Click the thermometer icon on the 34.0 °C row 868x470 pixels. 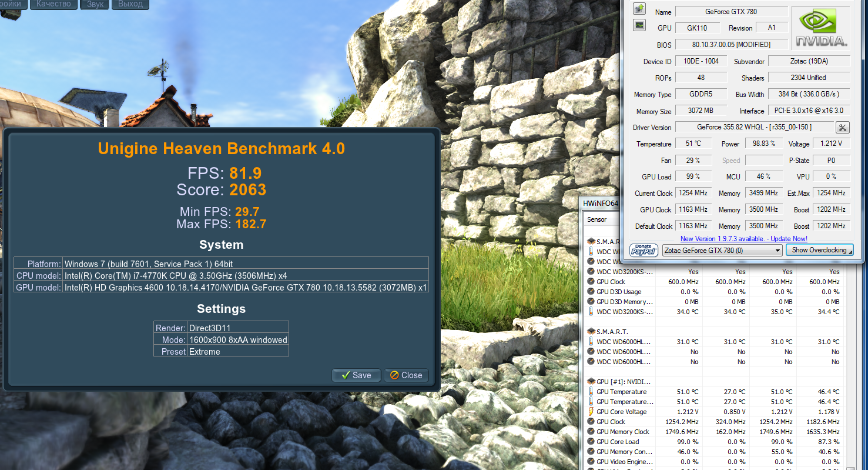591,312
